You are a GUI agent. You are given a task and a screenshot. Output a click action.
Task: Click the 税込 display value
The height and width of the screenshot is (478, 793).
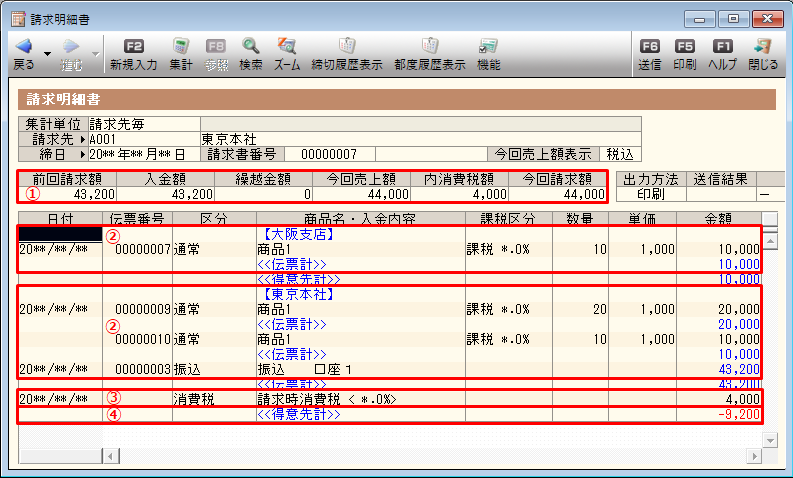[x=620, y=154]
